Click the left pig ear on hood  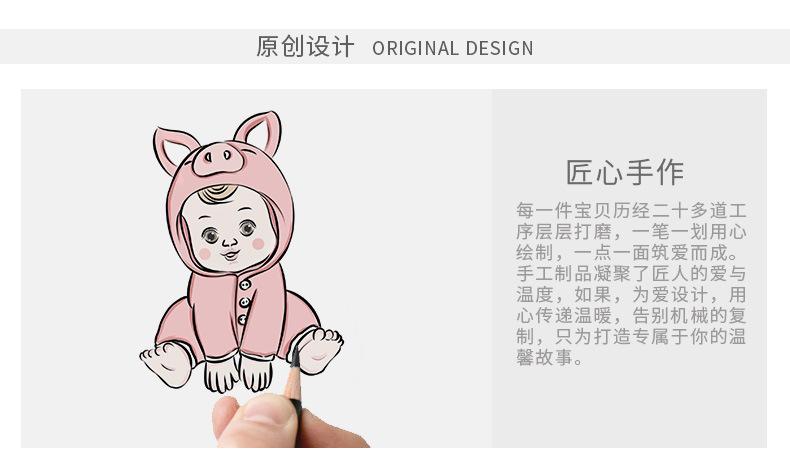172,148
